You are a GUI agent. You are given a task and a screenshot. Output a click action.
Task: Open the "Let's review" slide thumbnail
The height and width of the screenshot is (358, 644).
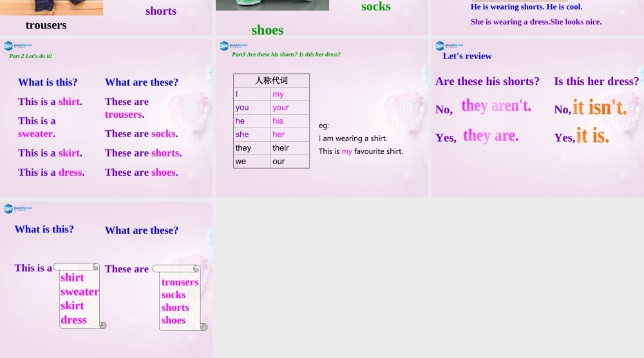click(538, 118)
